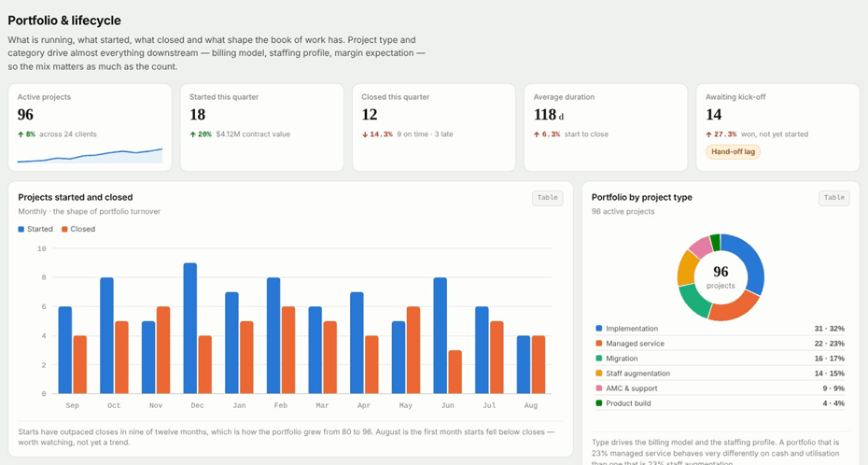Open Table view for Portfolio by project type
Screen dimensions: 868x465
point(833,198)
